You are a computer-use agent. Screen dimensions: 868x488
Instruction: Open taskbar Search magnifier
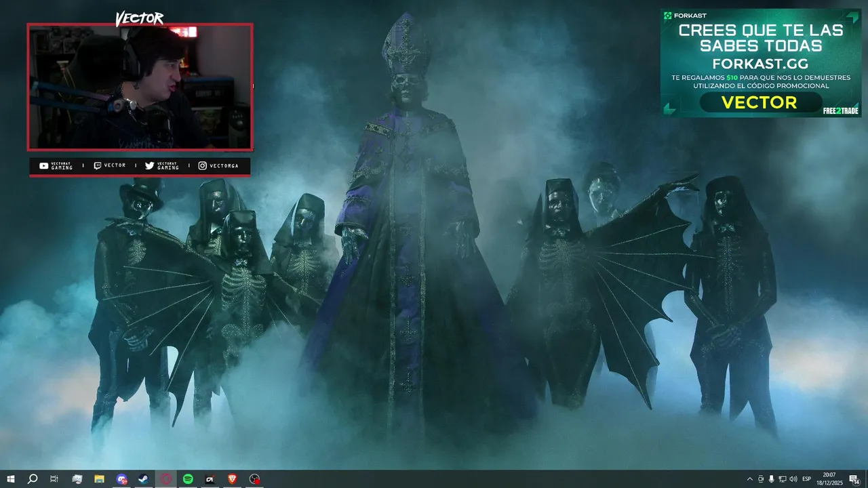tap(32, 479)
